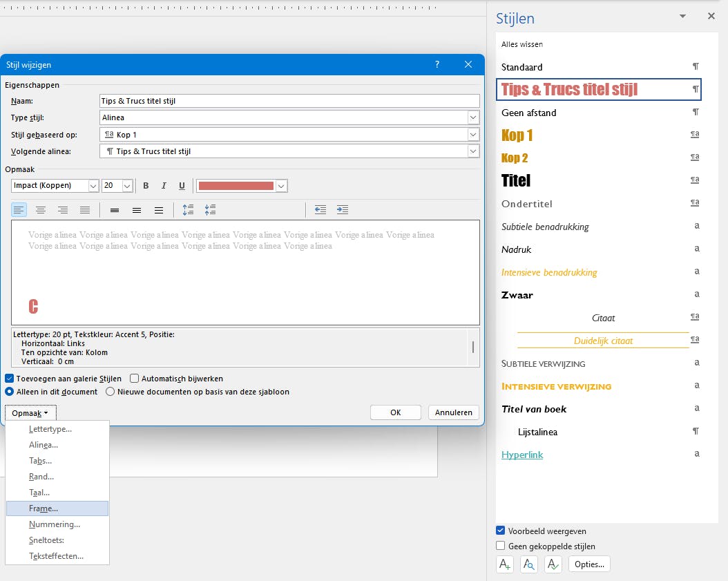Toggle Bold formatting in Stijl wijzigen
Image resolution: width=728 pixels, height=581 pixels.
(146, 186)
